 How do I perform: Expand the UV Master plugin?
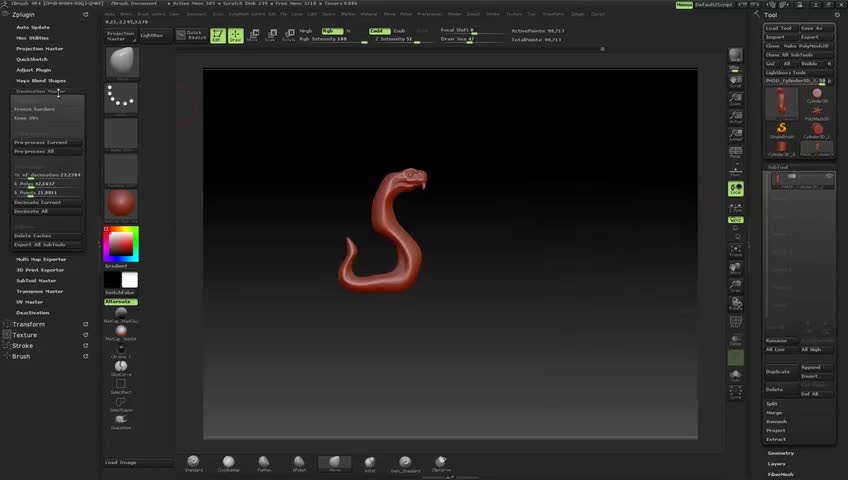30,302
